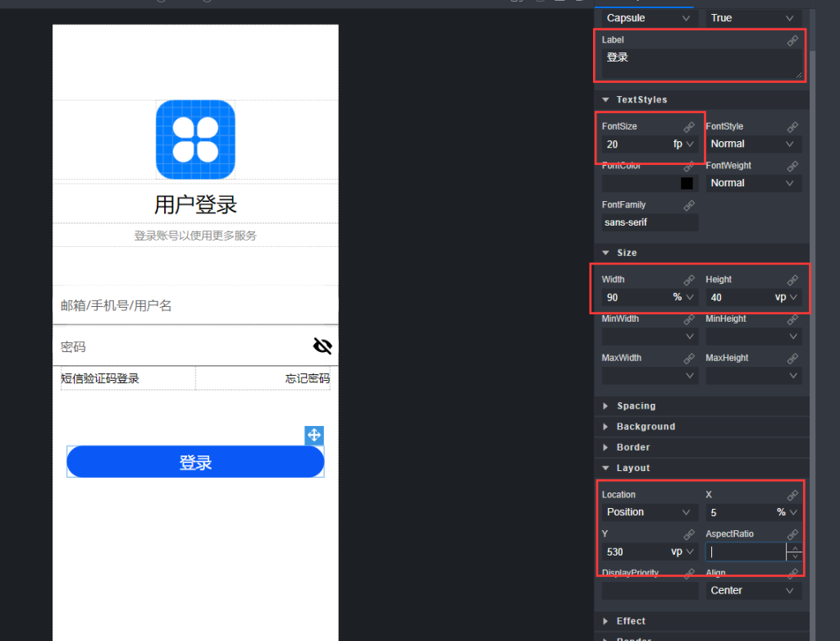Click the Label text area containing 登录

pos(702,64)
